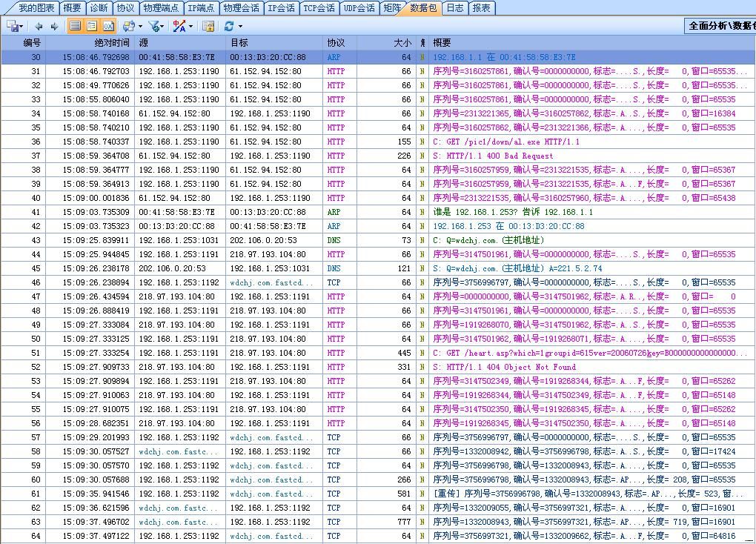756x544 pixels.
Task: Open the dropdown arrow beside refresh icon
Action: 240,26
